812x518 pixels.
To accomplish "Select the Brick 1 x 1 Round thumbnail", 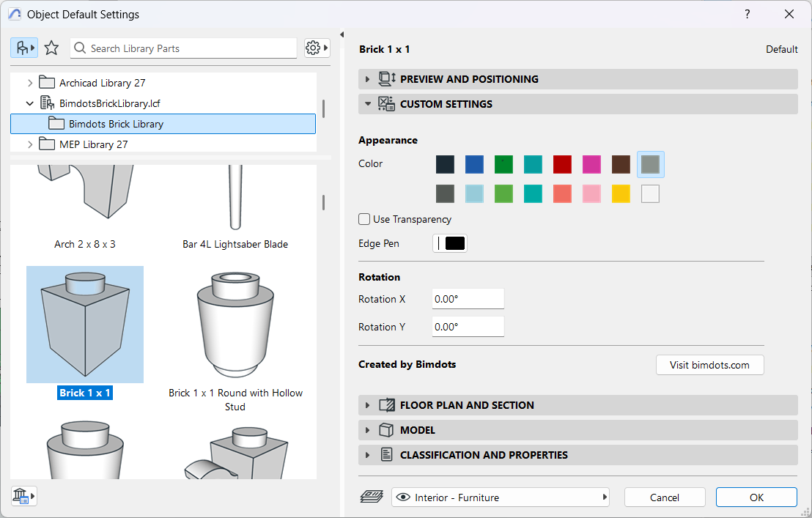I will pos(235,324).
